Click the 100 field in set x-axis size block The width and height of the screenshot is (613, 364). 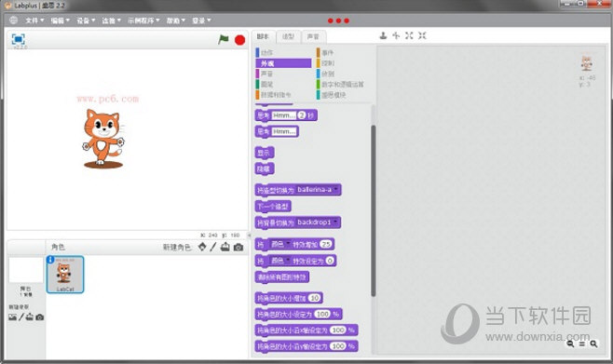click(x=338, y=330)
